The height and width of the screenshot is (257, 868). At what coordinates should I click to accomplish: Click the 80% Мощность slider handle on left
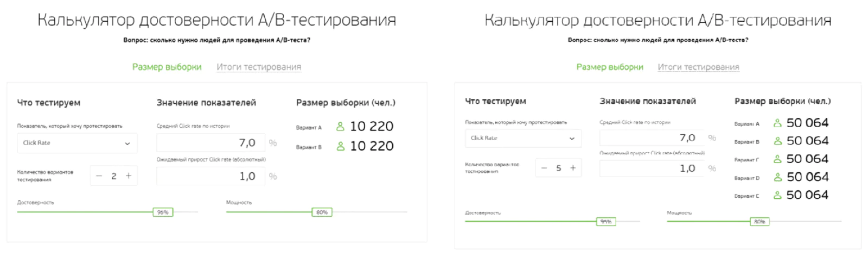pyautogui.click(x=322, y=212)
